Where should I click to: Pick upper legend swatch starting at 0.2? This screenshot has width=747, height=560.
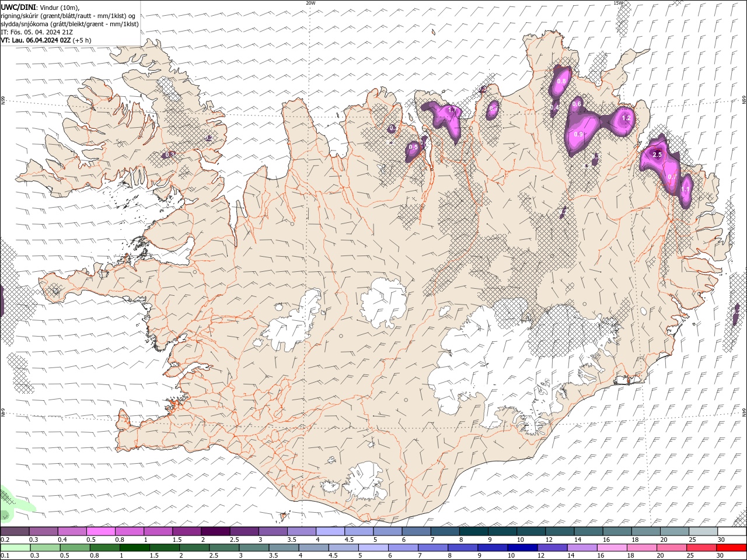coord(15,531)
